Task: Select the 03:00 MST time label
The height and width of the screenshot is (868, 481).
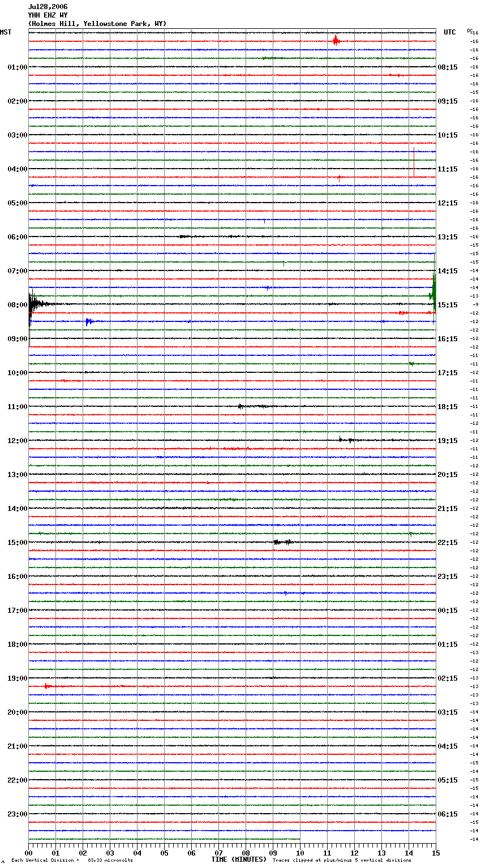Action: click(18, 135)
